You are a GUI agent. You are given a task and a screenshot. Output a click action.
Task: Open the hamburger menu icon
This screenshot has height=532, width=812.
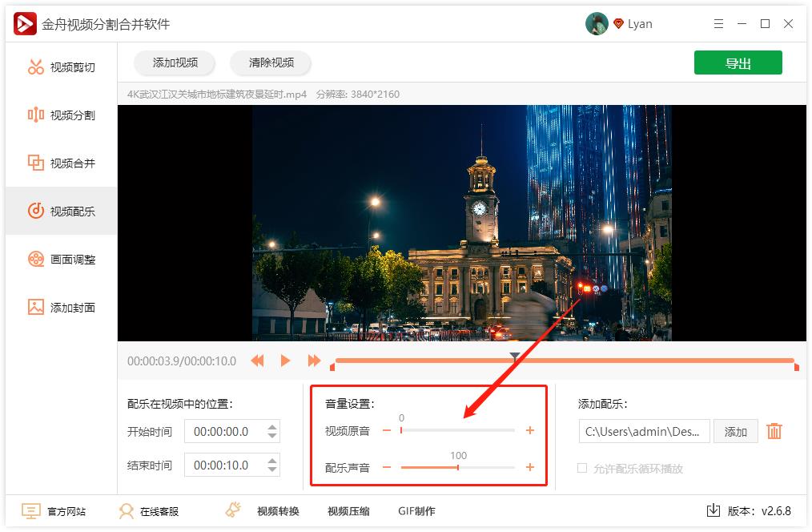(x=718, y=24)
